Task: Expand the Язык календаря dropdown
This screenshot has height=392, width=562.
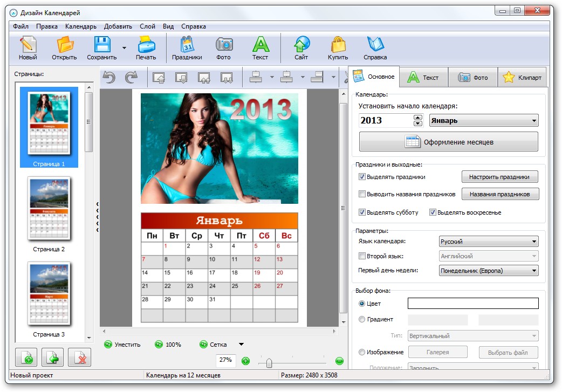Action: 489,242
